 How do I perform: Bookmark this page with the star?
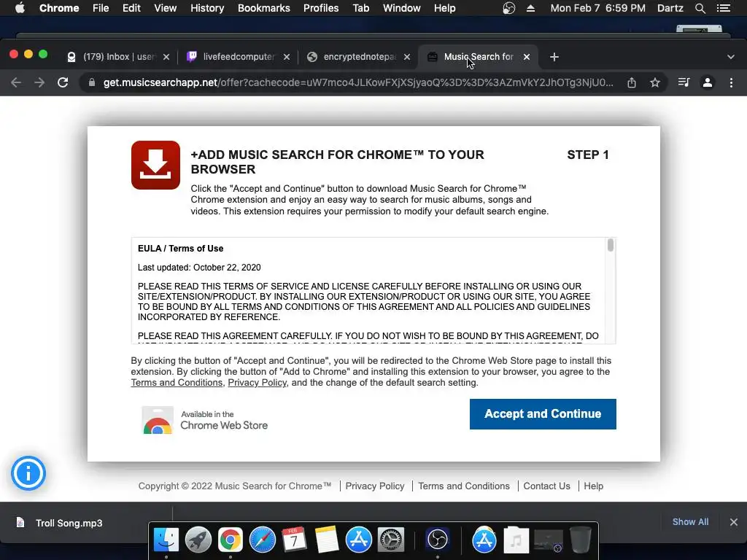pos(655,82)
